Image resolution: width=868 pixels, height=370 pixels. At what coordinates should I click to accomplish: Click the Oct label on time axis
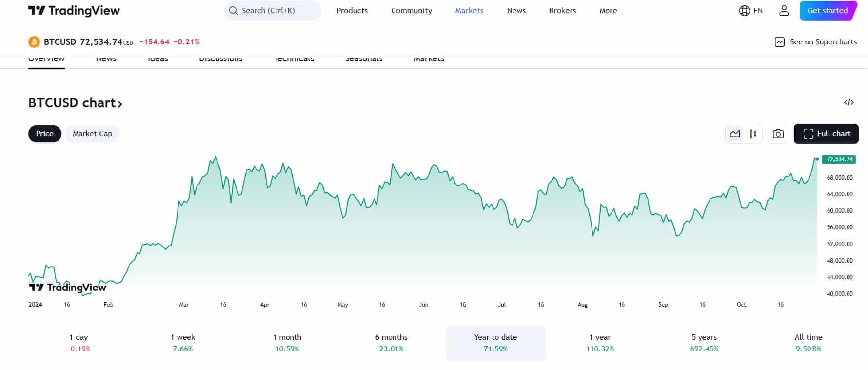741,305
